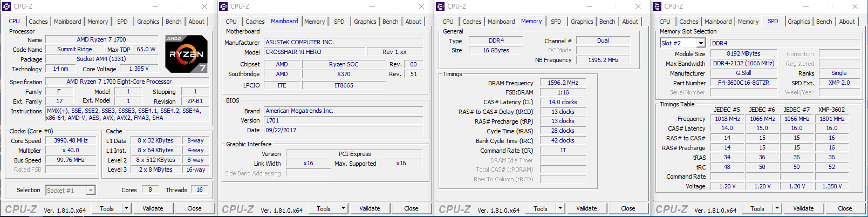Click the Close button in the Memory window
Image resolution: width=868 pixels, height=217 pixels.
coord(628,208)
